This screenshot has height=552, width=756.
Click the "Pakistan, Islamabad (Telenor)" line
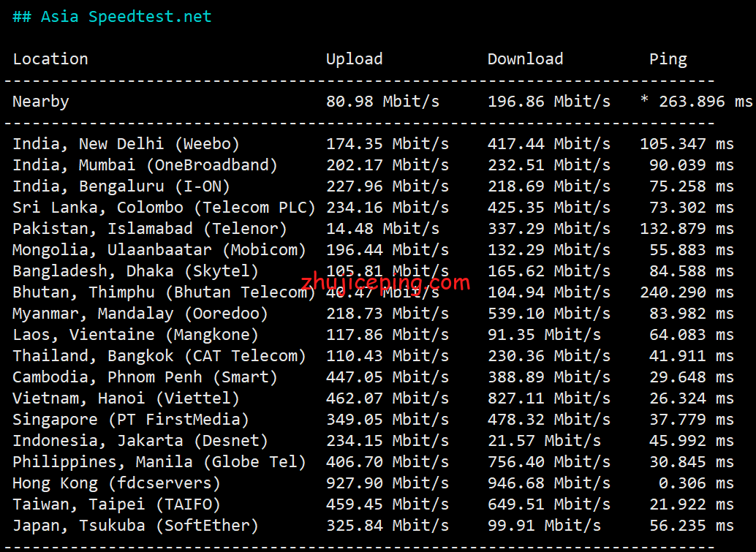[150, 229]
